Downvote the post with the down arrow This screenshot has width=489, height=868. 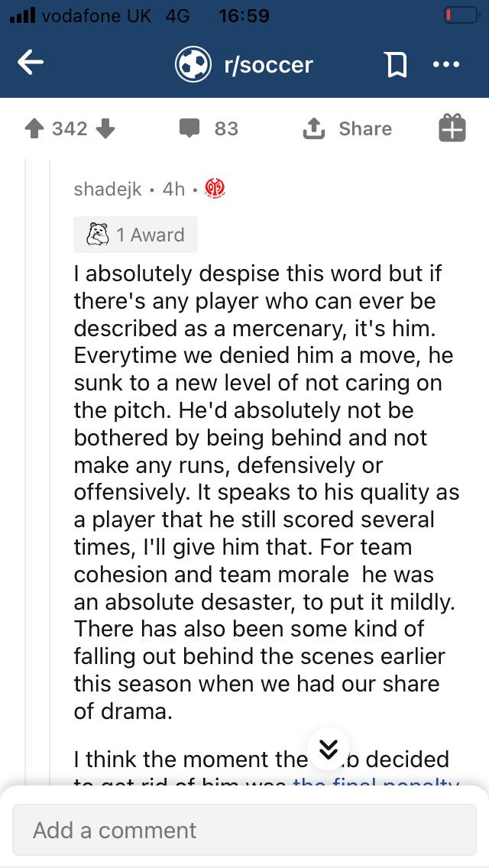coord(105,129)
